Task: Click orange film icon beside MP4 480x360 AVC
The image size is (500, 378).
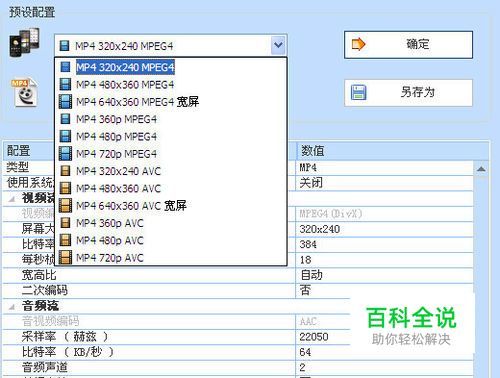Action: [65, 188]
